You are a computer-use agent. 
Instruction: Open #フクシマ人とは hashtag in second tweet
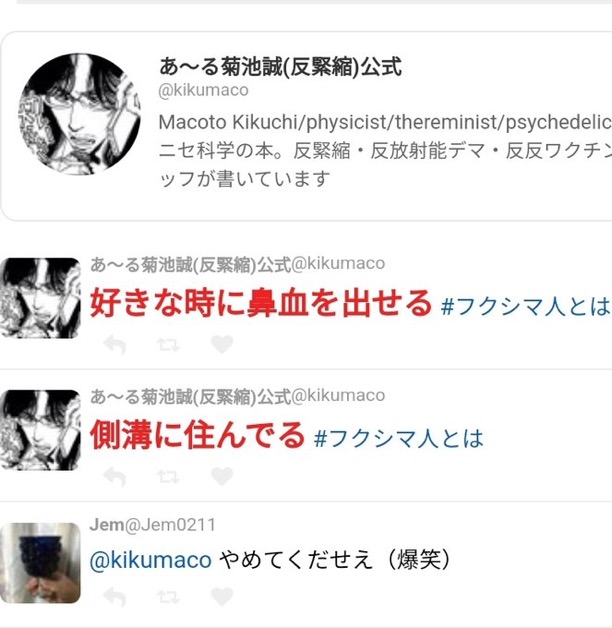coord(399,438)
